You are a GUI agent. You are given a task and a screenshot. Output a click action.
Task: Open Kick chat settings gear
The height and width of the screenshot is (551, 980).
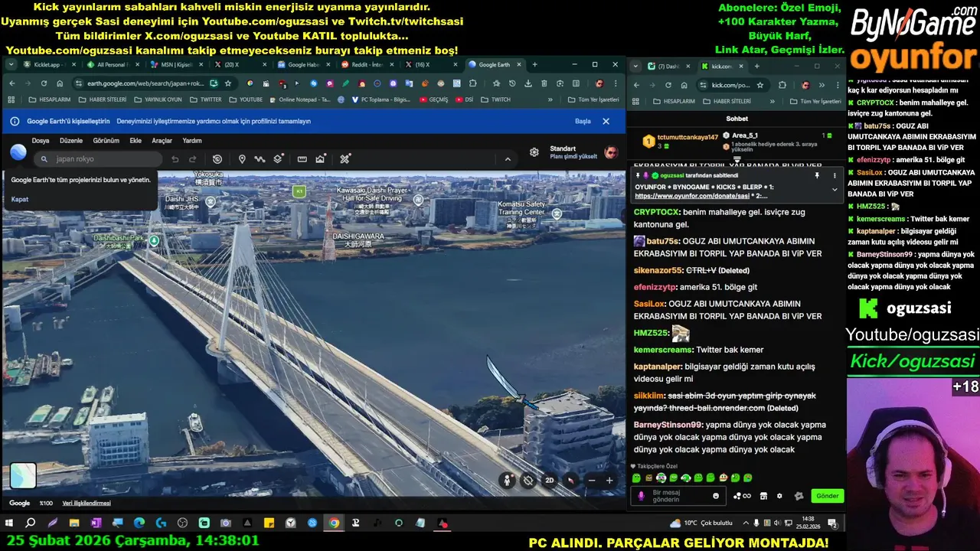point(779,496)
